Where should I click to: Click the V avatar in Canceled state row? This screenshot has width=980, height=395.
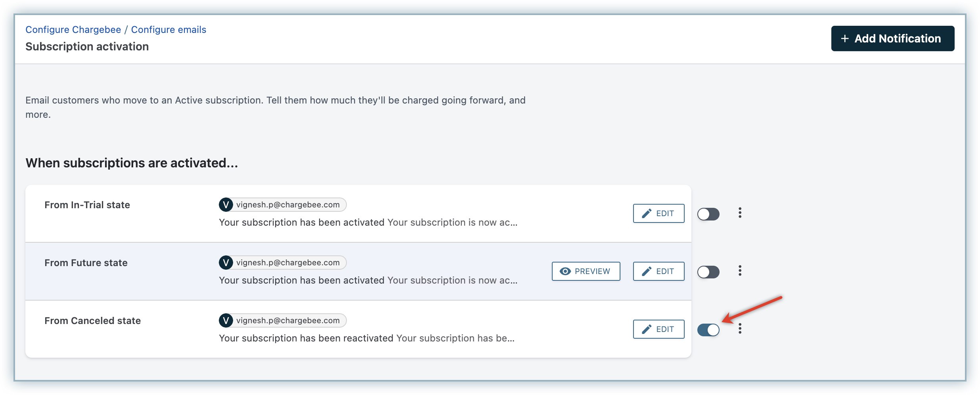click(226, 320)
